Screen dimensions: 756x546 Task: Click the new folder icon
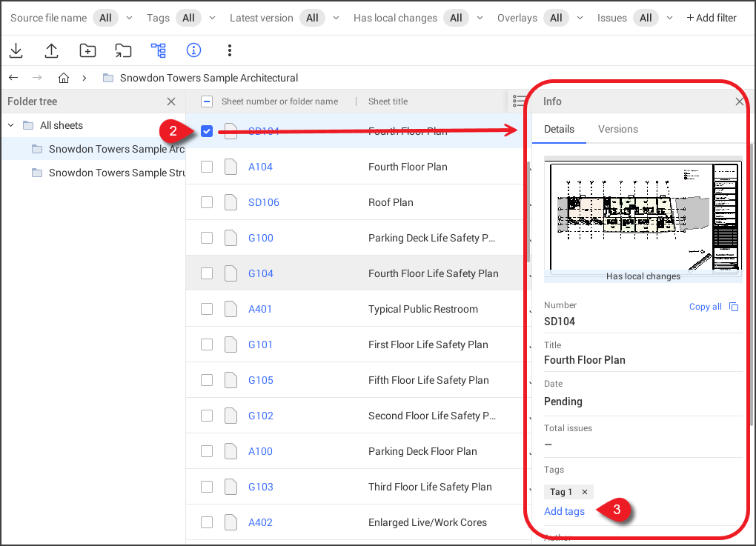(87, 50)
